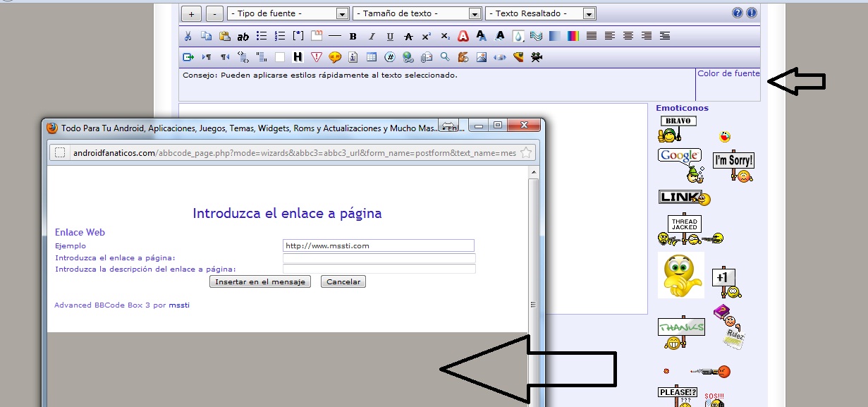Insert a table using table icon
This screenshot has width=868, height=407.
372,57
